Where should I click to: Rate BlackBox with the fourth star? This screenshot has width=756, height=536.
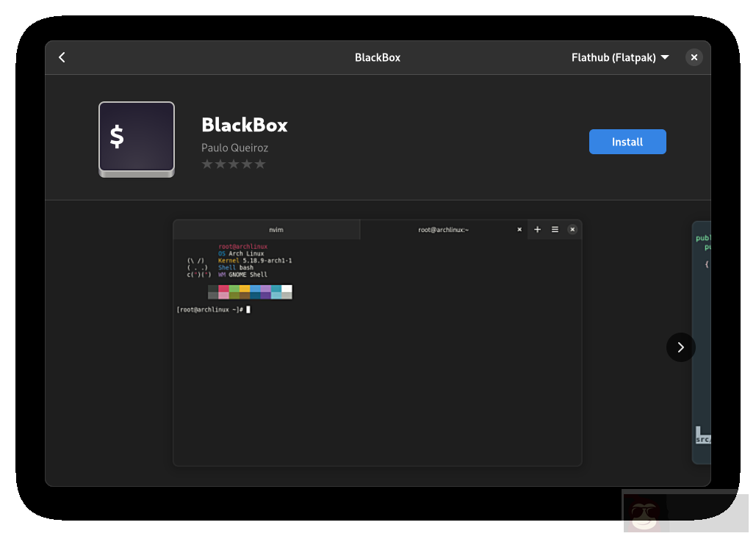coord(246,164)
